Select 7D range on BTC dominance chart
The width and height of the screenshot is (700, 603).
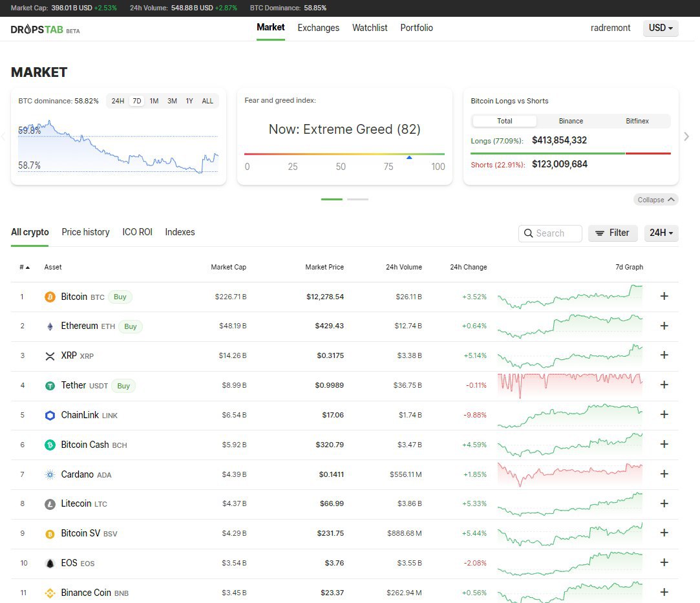point(137,101)
